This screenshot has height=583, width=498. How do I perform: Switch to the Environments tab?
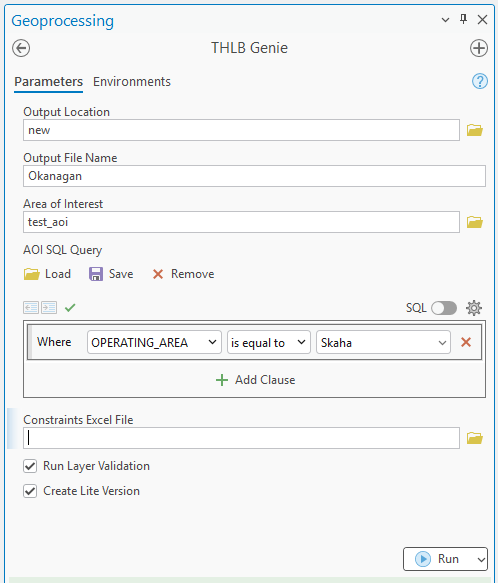tap(132, 82)
